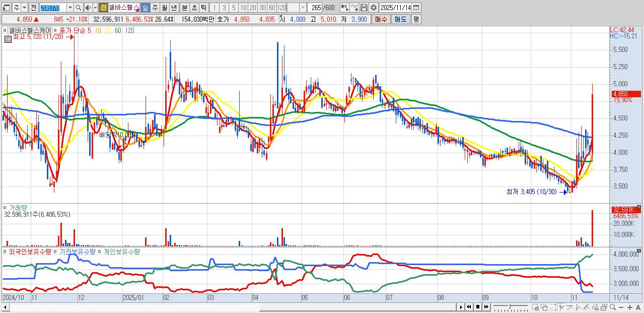The image size is (644, 313).
Task: Click the candle chart settings icon with arrow
Action: (345, 8)
